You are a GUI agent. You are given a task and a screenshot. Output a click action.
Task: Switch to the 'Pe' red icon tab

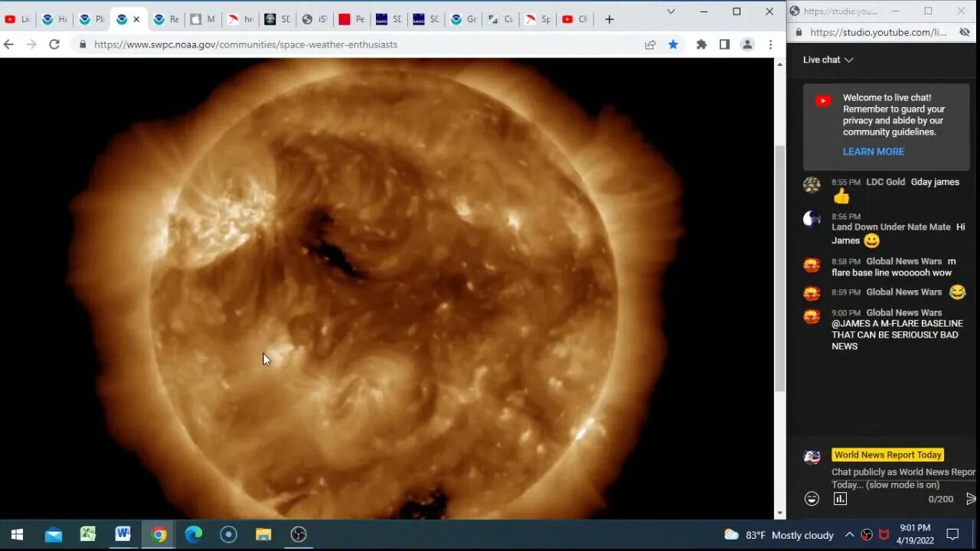coord(351,19)
